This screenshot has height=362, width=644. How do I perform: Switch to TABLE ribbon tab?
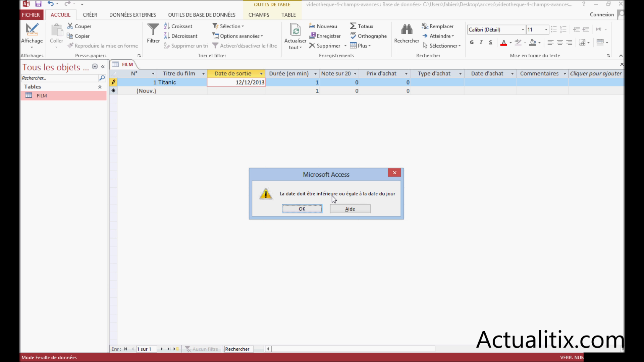pyautogui.click(x=288, y=15)
